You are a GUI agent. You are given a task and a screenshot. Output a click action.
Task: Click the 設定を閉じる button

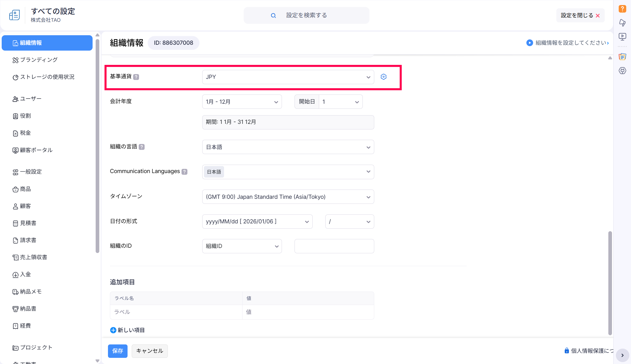(x=580, y=15)
